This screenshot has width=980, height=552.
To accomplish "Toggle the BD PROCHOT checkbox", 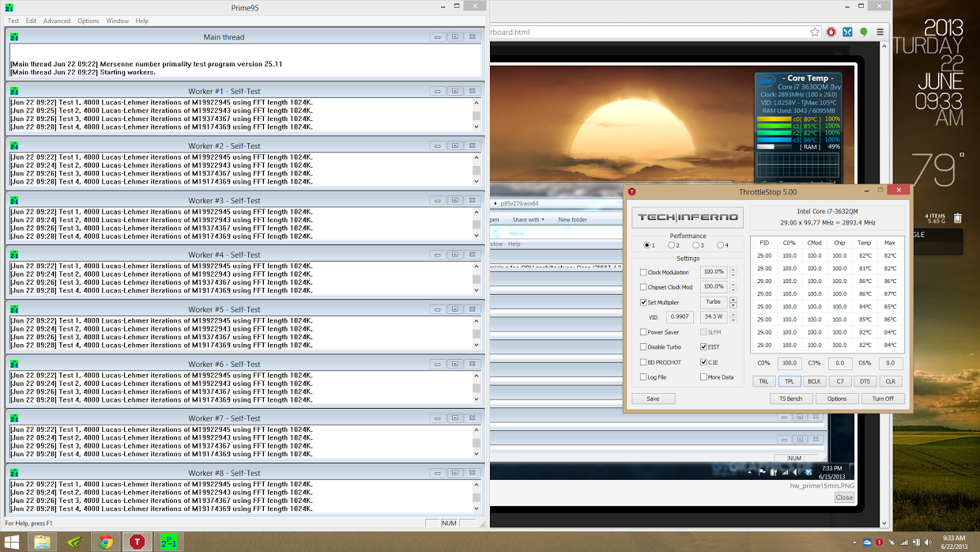I will point(643,362).
